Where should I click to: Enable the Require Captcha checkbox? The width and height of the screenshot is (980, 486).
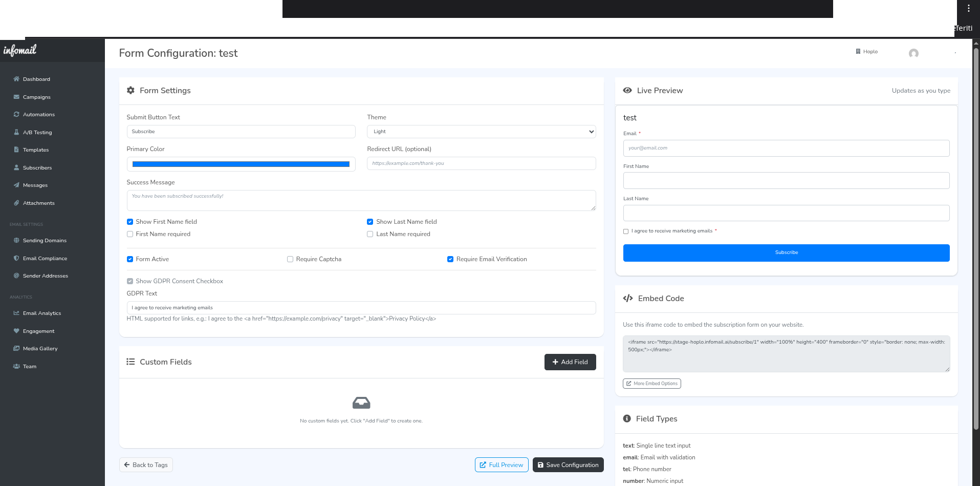pyautogui.click(x=290, y=259)
